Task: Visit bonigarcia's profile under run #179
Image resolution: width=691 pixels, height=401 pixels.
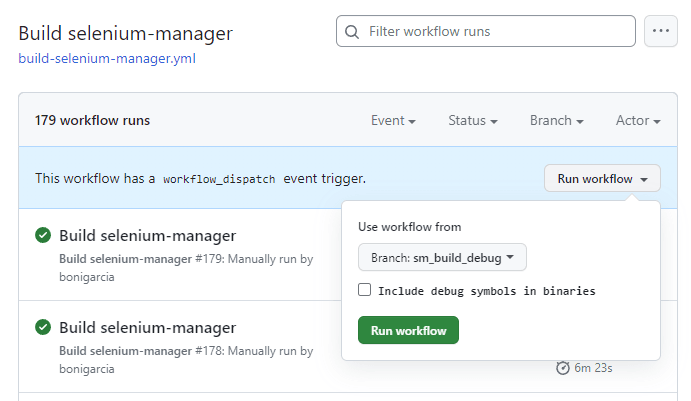Action: tap(87, 276)
